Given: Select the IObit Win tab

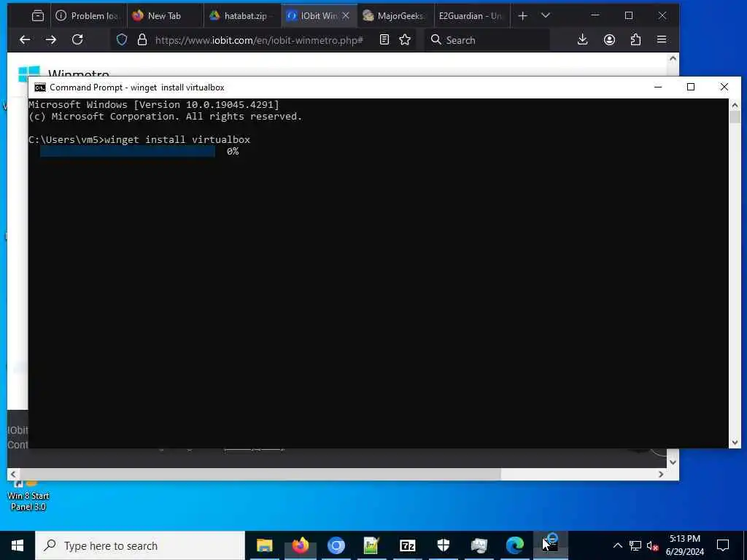Looking at the screenshot, I should click(312, 16).
